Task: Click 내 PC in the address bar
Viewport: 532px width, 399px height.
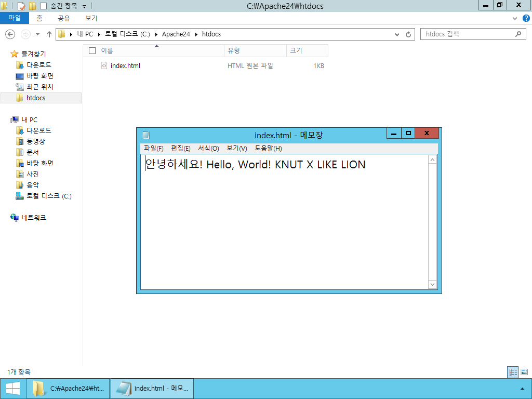Action: pos(85,34)
